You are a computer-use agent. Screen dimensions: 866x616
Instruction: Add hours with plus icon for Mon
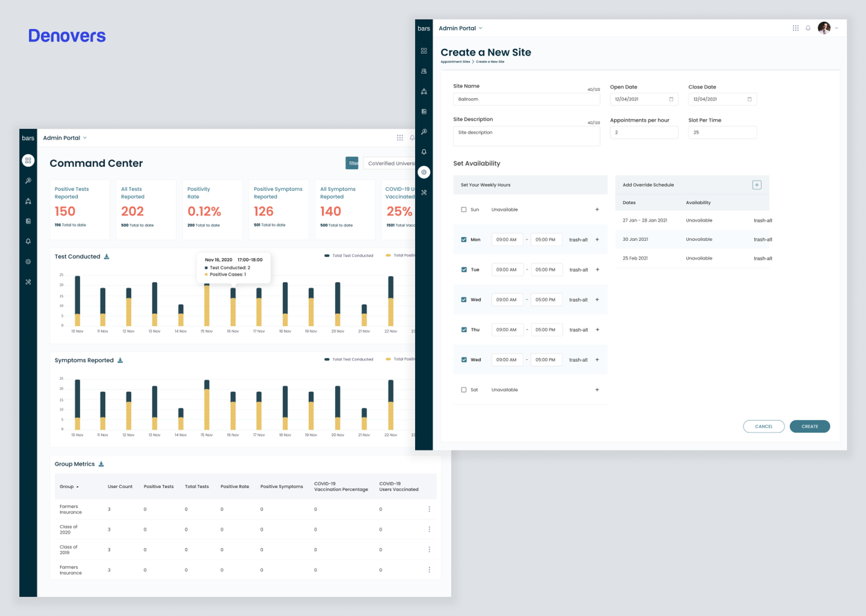(597, 239)
